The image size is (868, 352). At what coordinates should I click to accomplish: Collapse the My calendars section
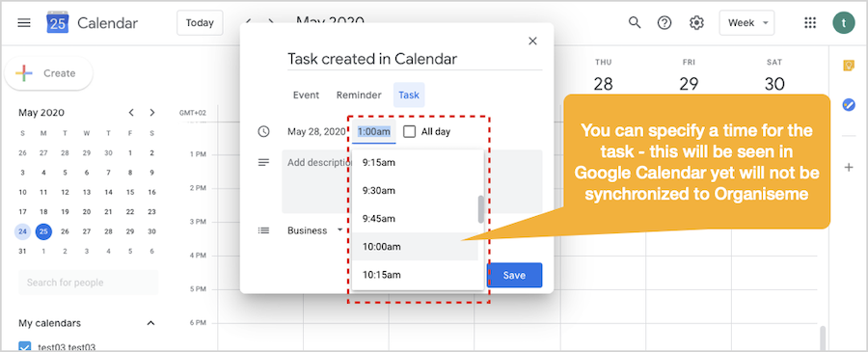pyautogui.click(x=150, y=323)
